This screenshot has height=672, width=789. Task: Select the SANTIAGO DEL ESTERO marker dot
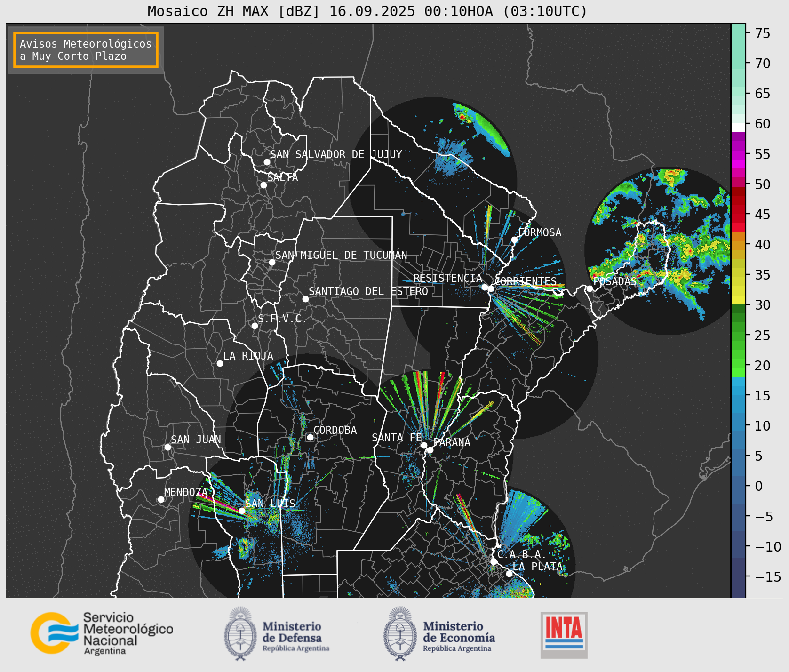(305, 299)
